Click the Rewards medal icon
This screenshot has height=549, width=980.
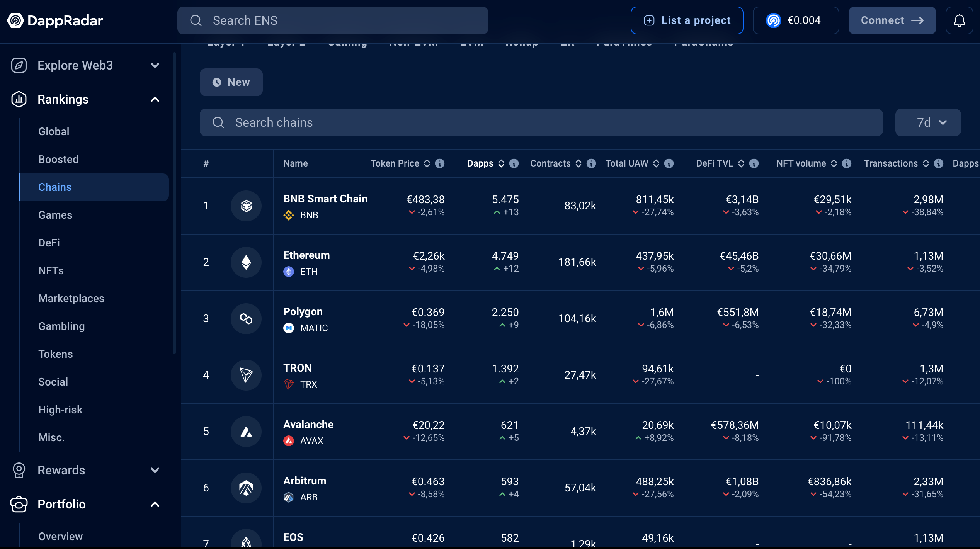pos(19,470)
